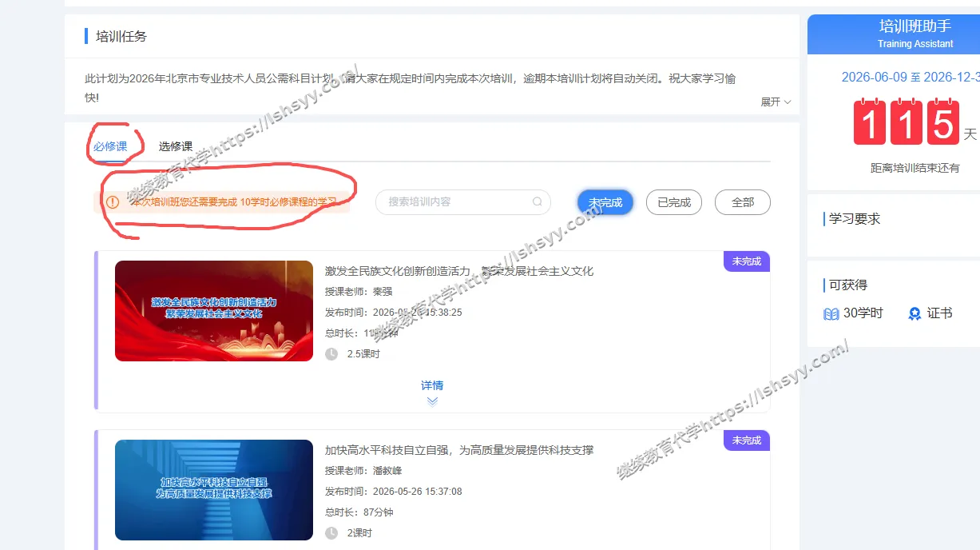Image resolution: width=980 pixels, height=550 pixels.
Task: Click the clock icon beside 2.5课时
Action: [331, 354]
